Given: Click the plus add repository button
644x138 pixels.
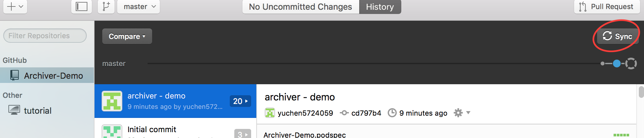Looking at the screenshot, I should tap(15, 6).
